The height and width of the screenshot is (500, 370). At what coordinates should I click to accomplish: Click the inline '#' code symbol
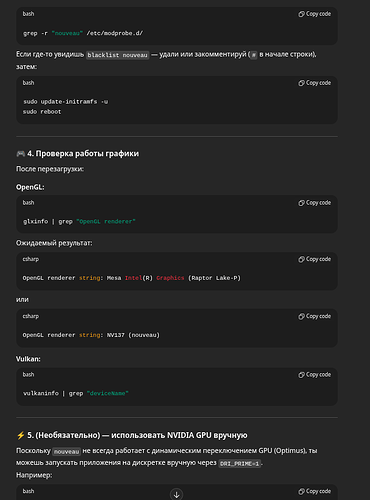coord(254,55)
